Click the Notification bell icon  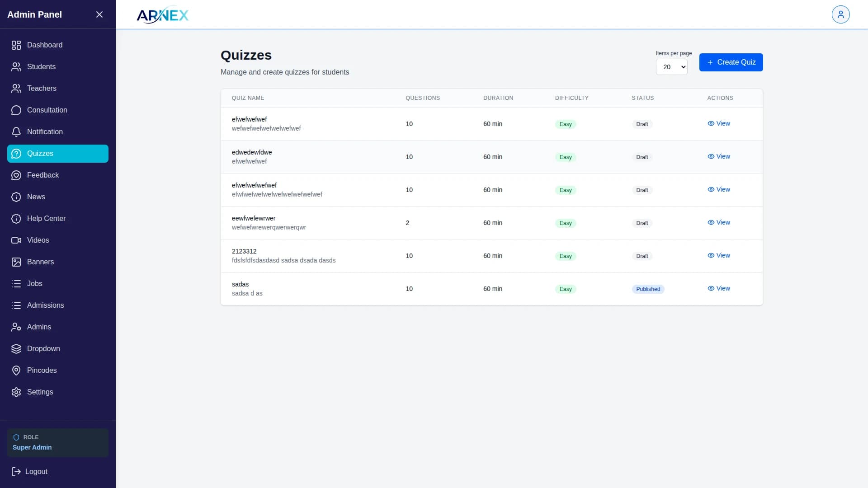point(16,132)
